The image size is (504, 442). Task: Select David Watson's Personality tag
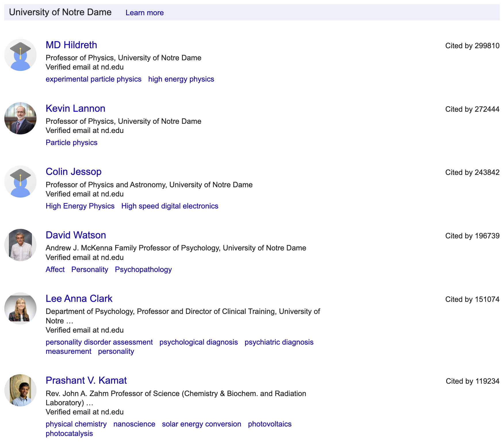pos(90,269)
